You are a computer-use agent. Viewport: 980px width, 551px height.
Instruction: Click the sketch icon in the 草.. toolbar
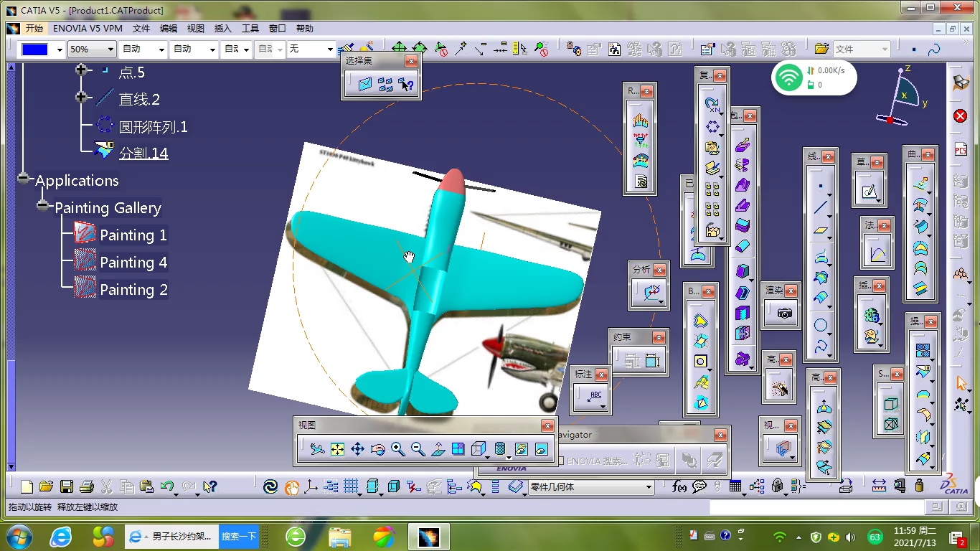click(870, 192)
